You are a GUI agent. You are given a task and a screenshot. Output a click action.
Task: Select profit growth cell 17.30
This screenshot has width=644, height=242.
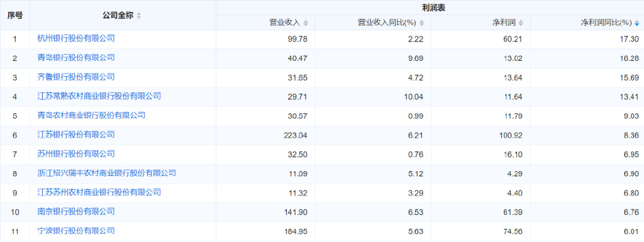pyautogui.click(x=629, y=39)
